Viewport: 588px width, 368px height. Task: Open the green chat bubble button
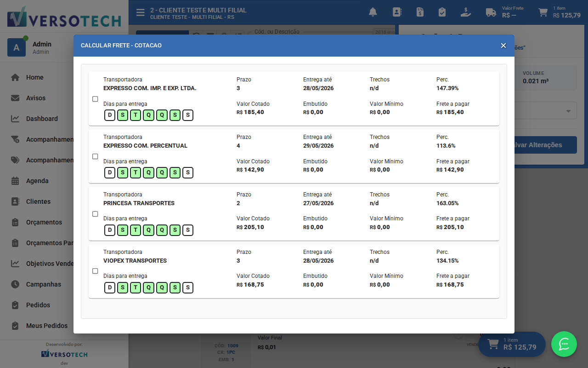click(564, 344)
